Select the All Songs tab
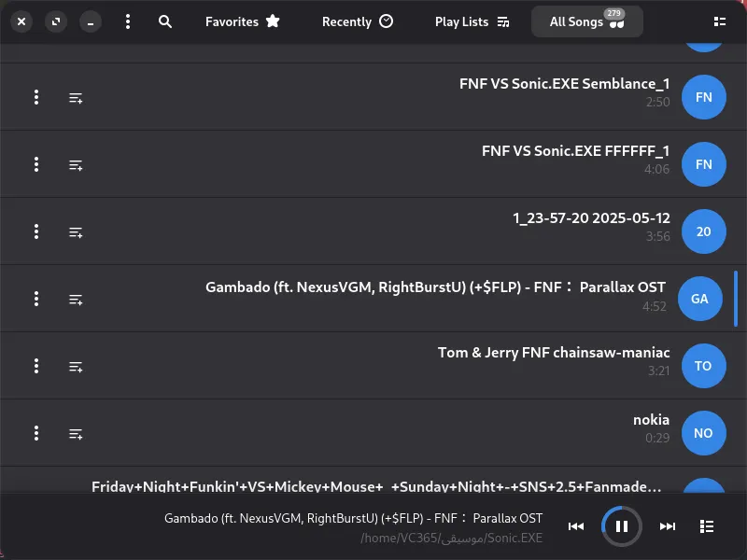This screenshot has width=747, height=560. tap(587, 21)
